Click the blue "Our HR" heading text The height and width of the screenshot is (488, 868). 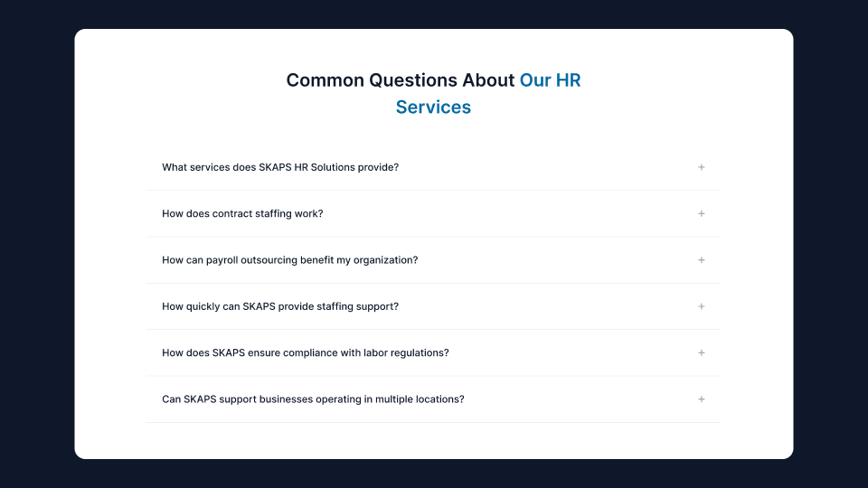(550, 80)
